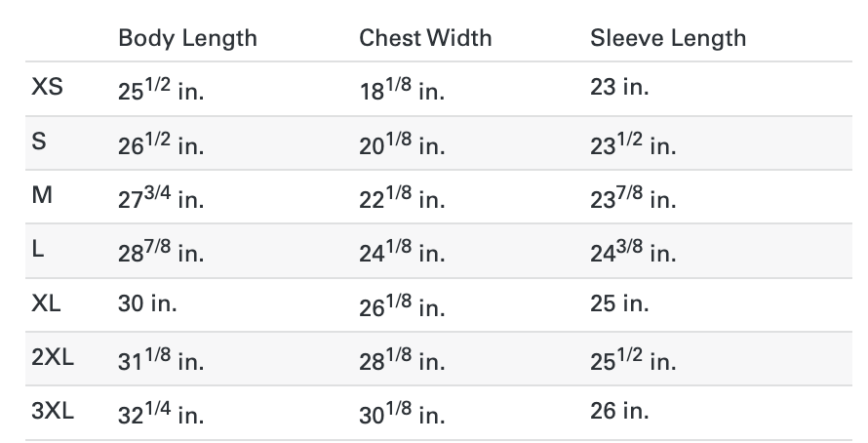Screen dimensions: 868x443
Task: Select the XL size row label
Action: pos(46,303)
